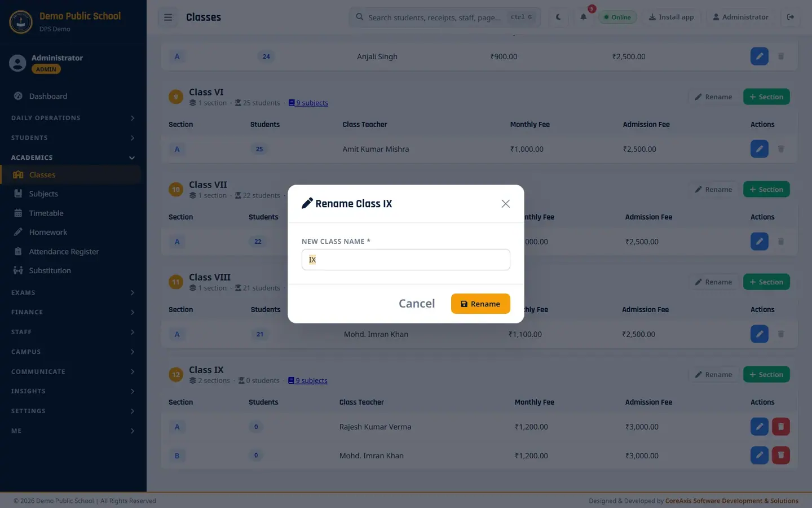Image resolution: width=812 pixels, height=508 pixels.
Task: Open the notifications bell
Action: (x=584, y=17)
